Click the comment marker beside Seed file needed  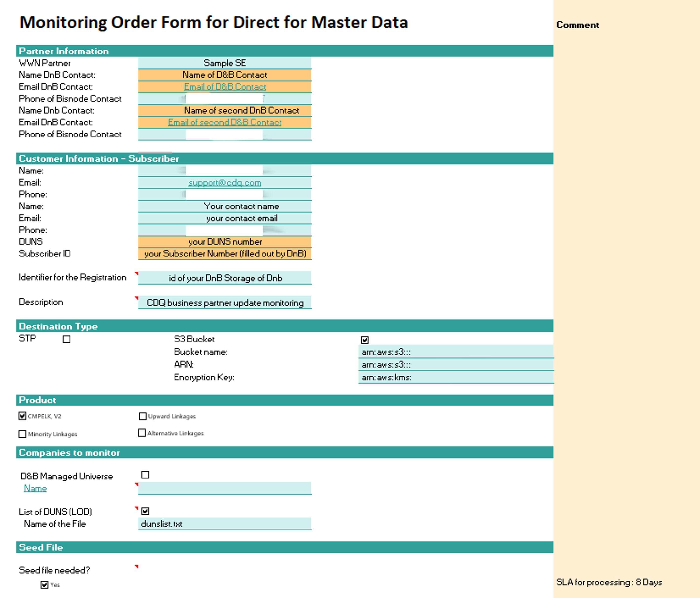137,567
